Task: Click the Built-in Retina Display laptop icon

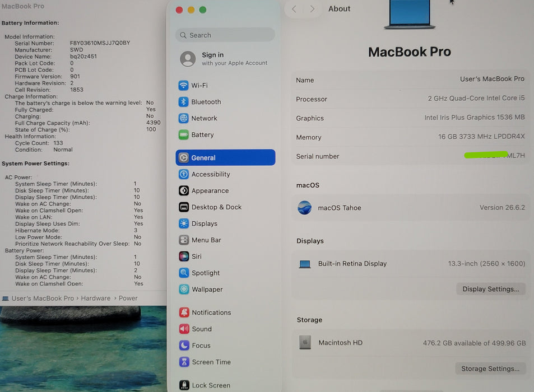Action: point(304,264)
